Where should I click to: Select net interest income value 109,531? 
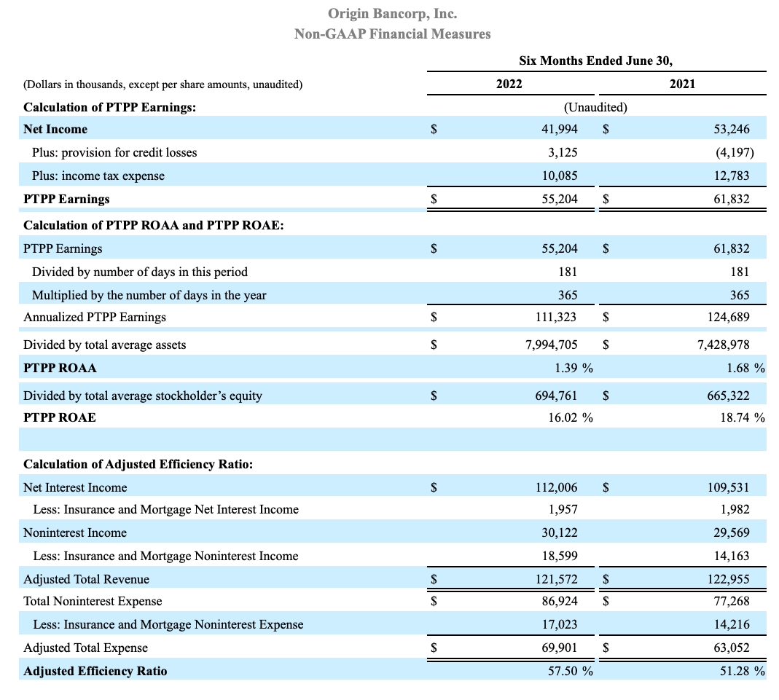(x=728, y=487)
